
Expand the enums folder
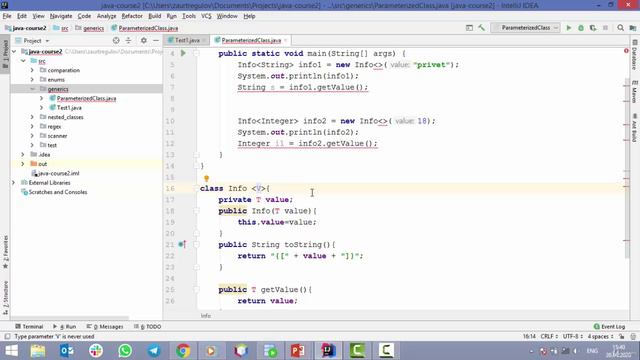tap(32, 80)
